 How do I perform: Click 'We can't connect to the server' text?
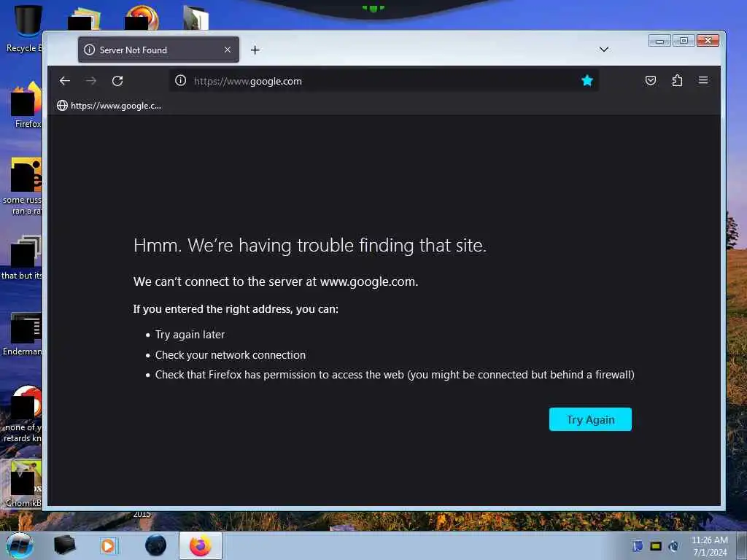point(275,282)
